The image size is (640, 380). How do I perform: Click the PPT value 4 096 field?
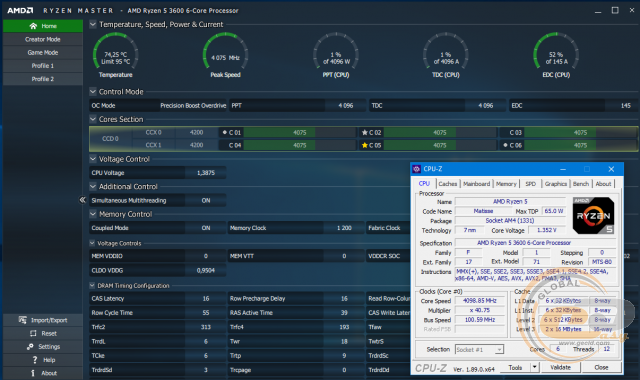pyautogui.click(x=346, y=105)
